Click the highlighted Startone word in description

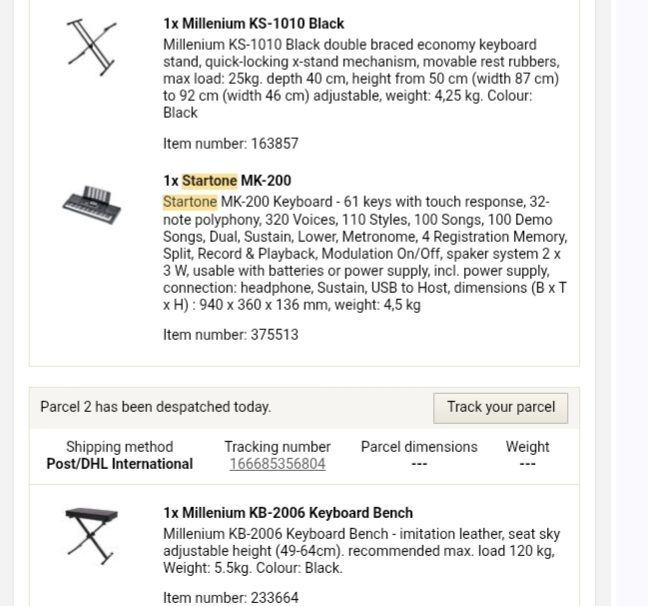click(x=190, y=202)
